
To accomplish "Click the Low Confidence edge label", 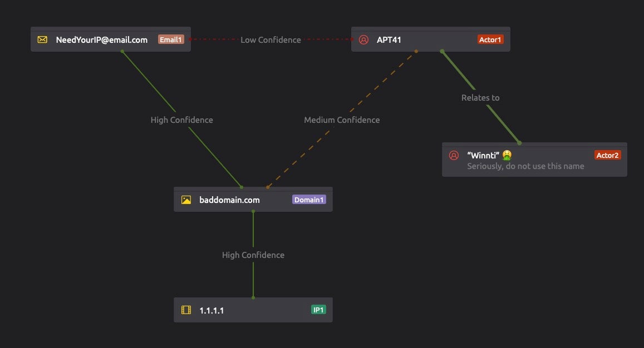I will coord(271,40).
